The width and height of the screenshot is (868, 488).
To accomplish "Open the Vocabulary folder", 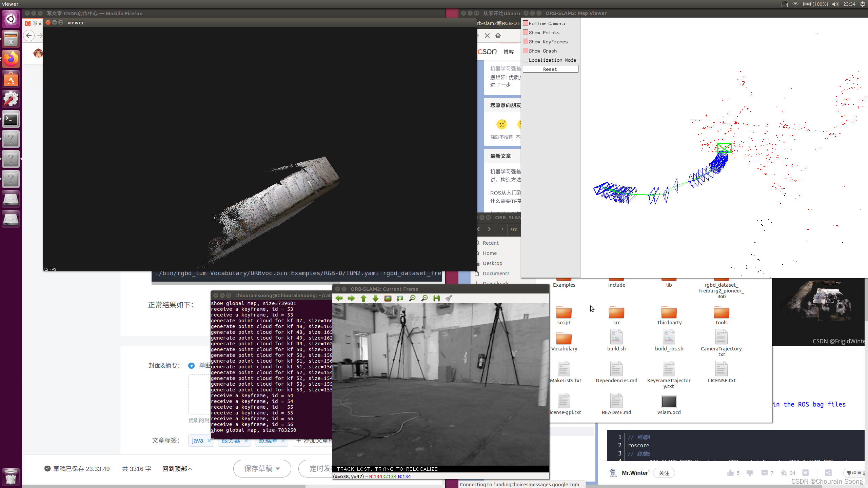I will (x=564, y=341).
